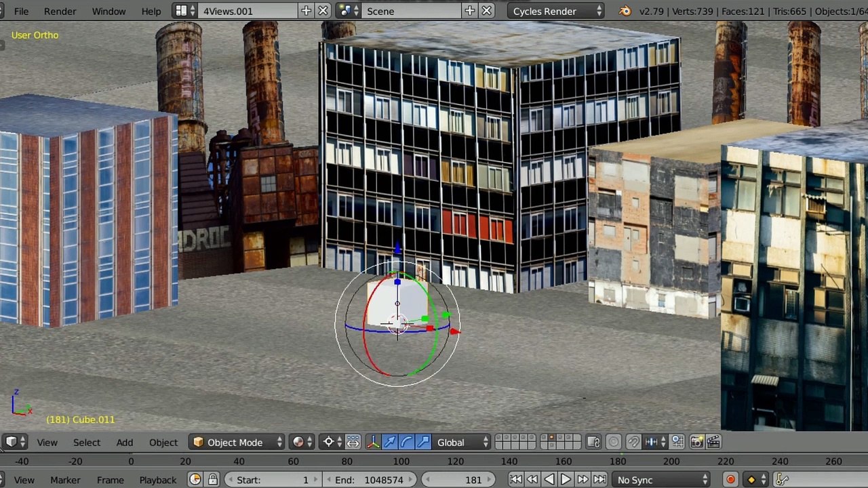
Task: Open the scene browser icon
Action: point(349,11)
